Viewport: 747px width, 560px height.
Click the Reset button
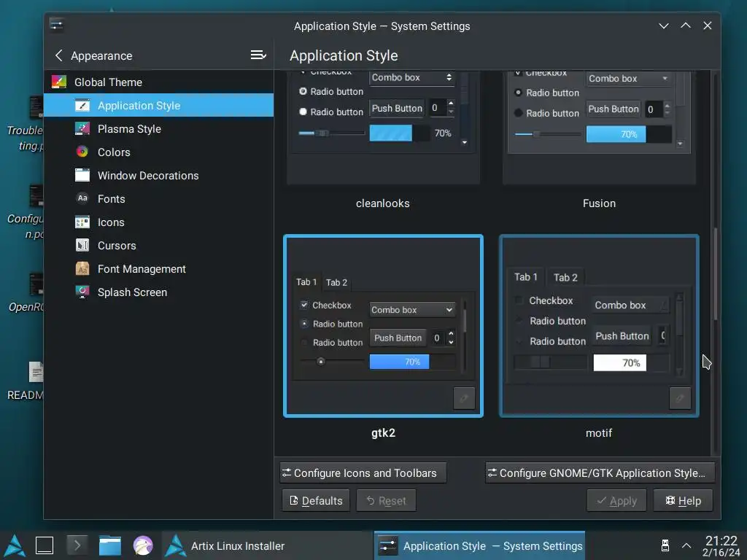(387, 500)
